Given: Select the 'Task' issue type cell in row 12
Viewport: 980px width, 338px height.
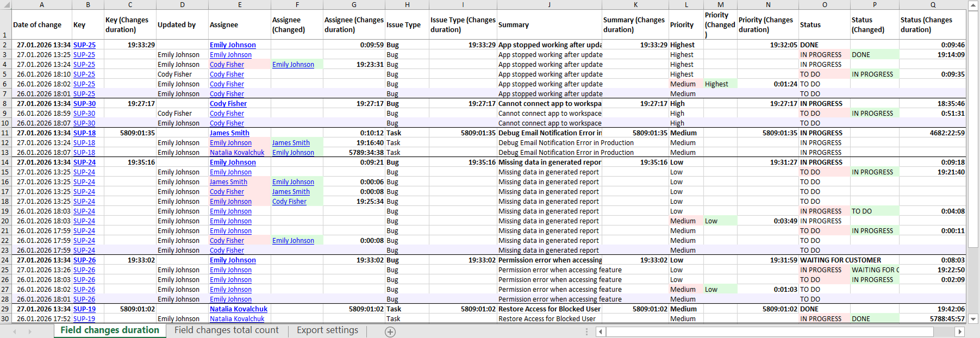Looking at the screenshot, I should pos(407,143).
